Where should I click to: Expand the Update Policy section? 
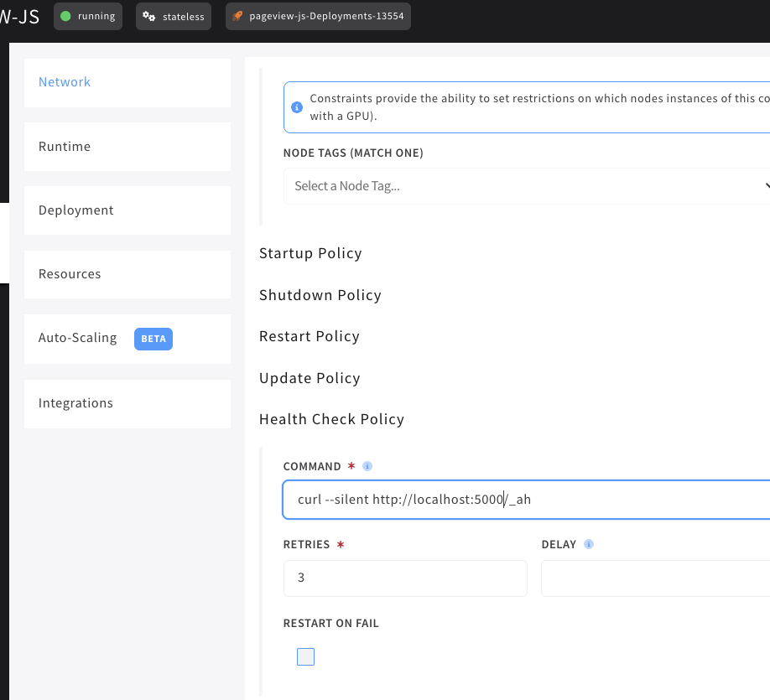point(310,378)
